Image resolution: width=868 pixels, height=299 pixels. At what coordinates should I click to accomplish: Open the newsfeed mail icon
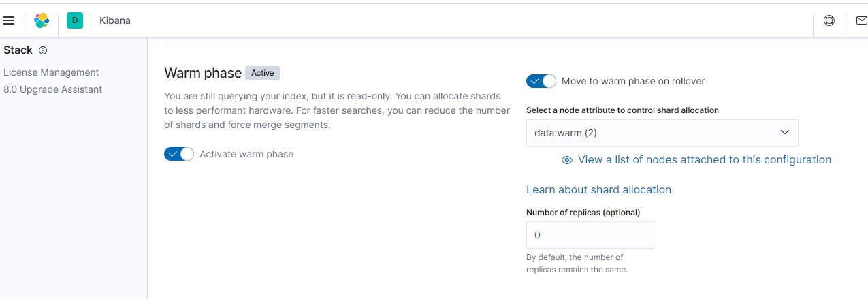[861, 20]
